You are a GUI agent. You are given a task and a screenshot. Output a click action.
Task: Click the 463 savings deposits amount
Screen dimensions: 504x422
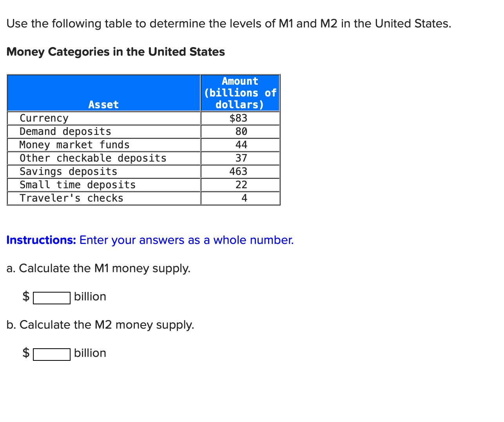coord(240,171)
